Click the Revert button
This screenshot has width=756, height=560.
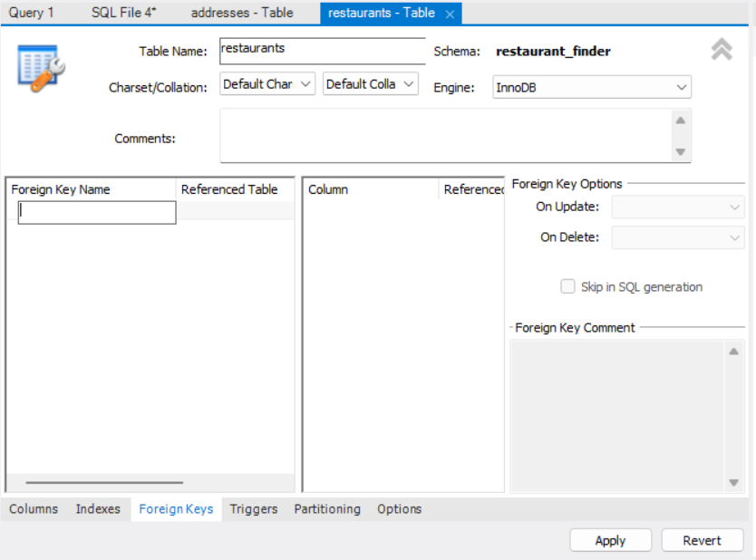tap(702, 540)
